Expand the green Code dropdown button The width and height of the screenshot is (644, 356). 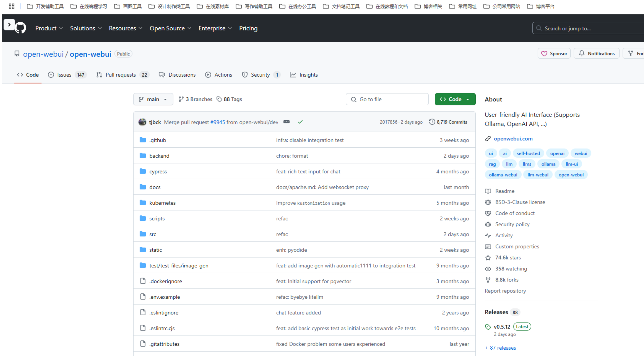[x=455, y=99]
